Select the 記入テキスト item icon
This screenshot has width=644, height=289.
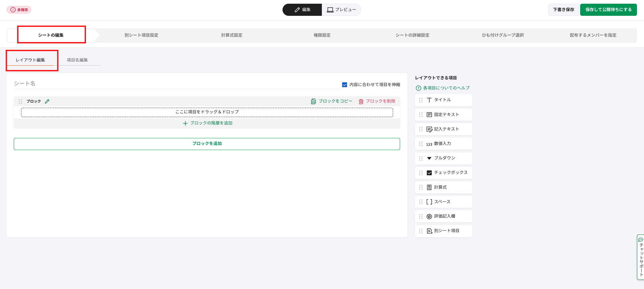pos(429,129)
